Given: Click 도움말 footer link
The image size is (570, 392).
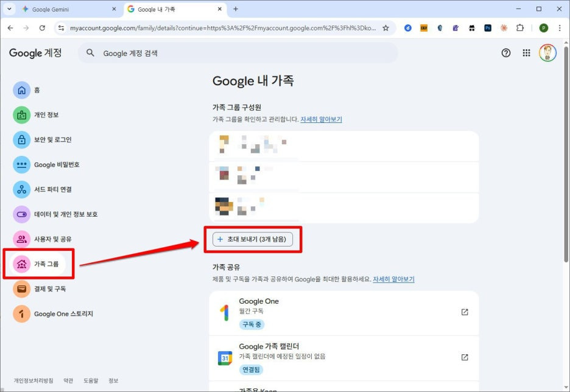Looking at the screenshot, I should point(91,380).
